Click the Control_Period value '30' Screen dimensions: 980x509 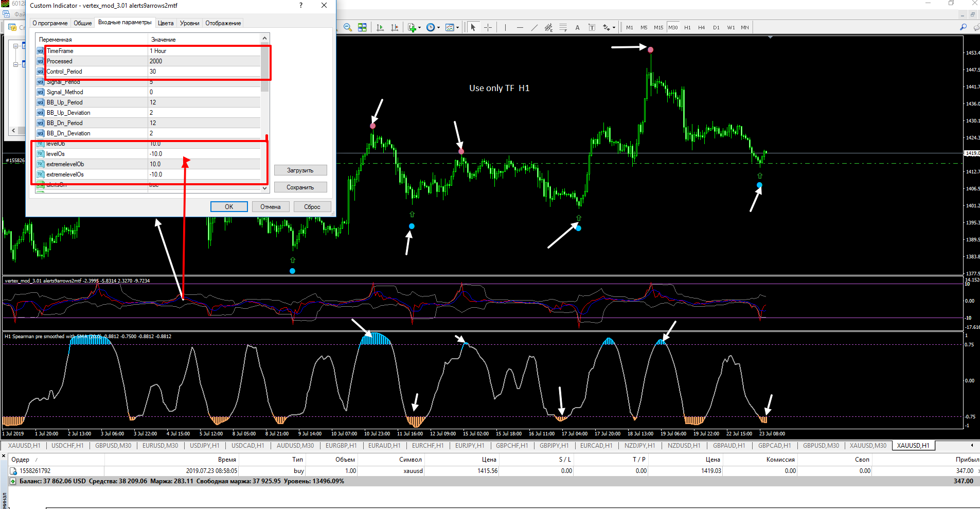(153, 72)
